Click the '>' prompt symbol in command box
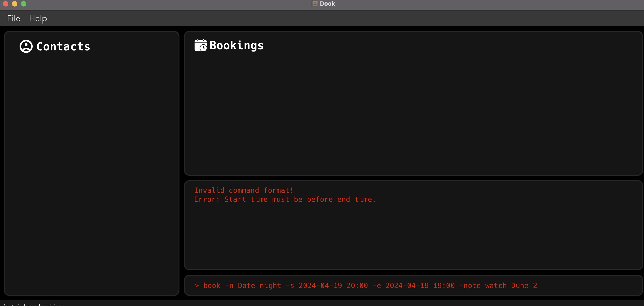 (x=197, y=286)
